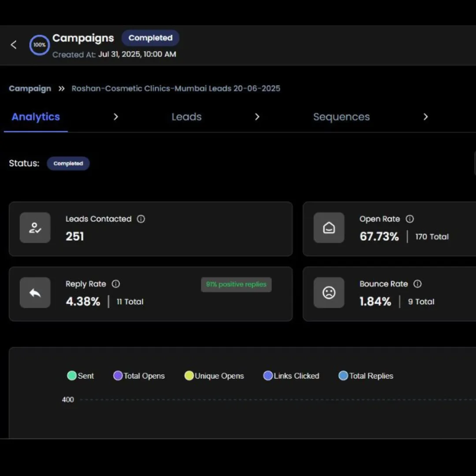Switch to the Leads tab

[186, 117]
